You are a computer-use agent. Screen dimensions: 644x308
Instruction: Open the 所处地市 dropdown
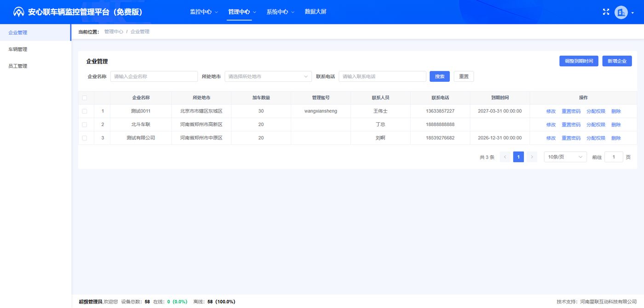pyautogui.click(x=268, y=76)
